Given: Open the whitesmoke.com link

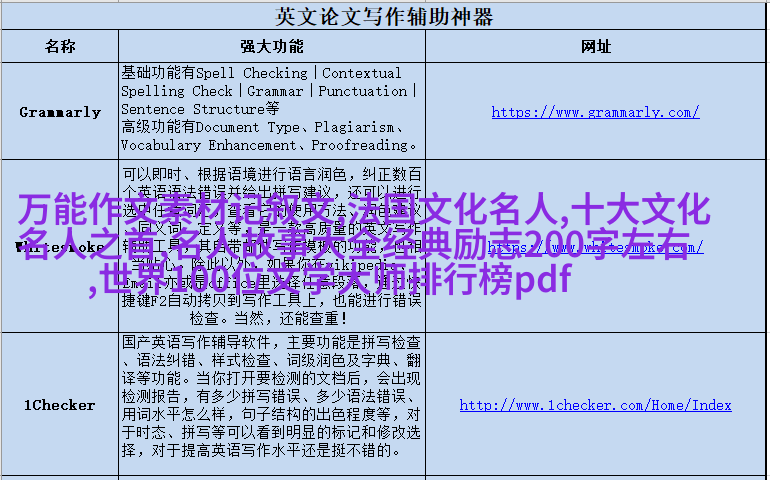Looking at the screenshot, I should click(595, 247).
